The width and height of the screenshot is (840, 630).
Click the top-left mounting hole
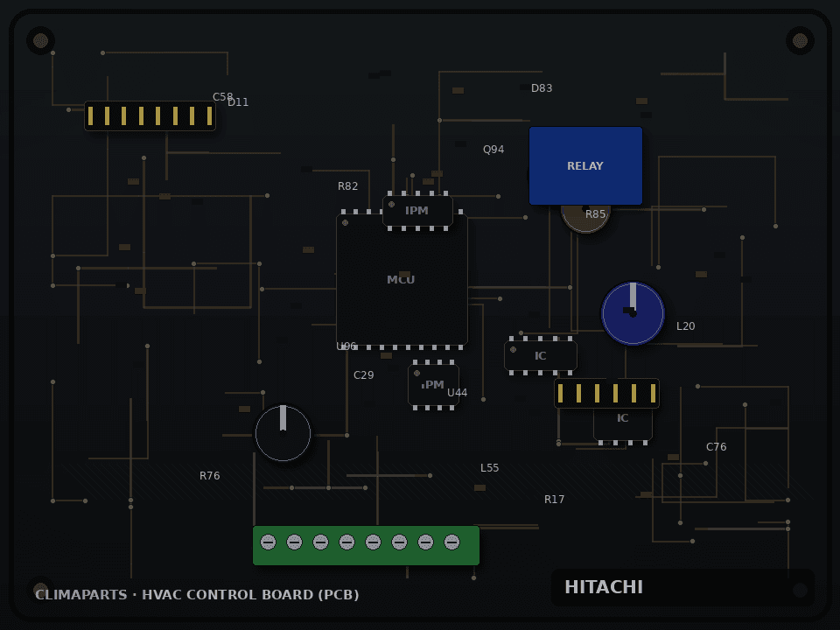coord(41,40)
